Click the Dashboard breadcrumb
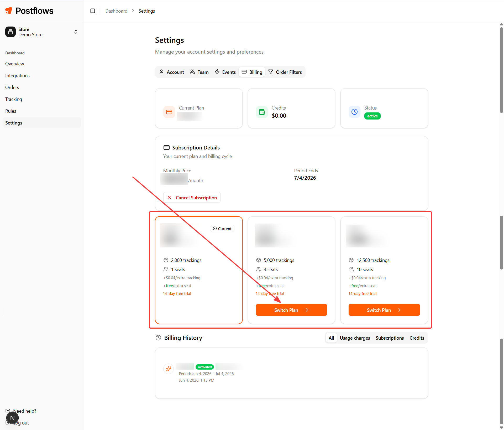Screen dimensions: 504x430 click(116, 11)
